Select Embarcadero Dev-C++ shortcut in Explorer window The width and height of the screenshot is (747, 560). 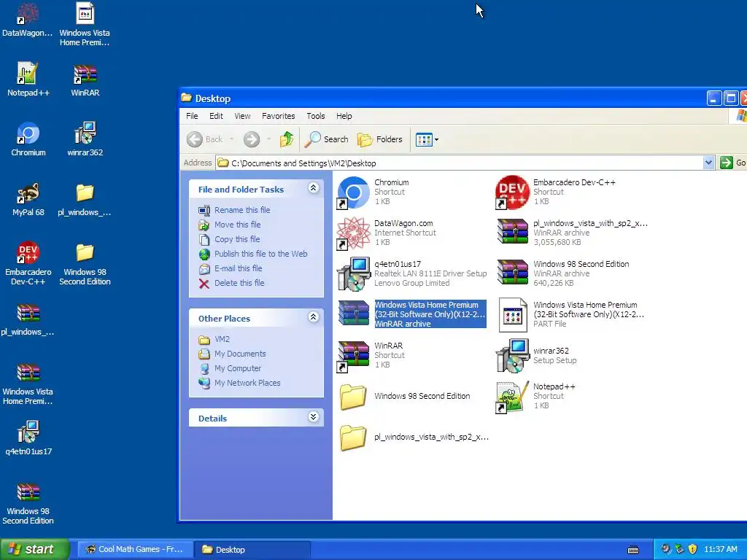(x=555, y=192)
